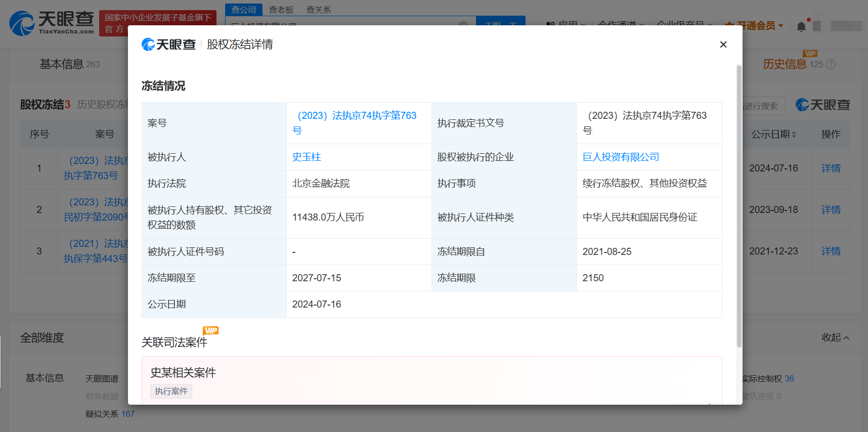Open 详情 for the 2024-07-16 row
The width and height of the screenshot is (868, 432).
point(831,168)
